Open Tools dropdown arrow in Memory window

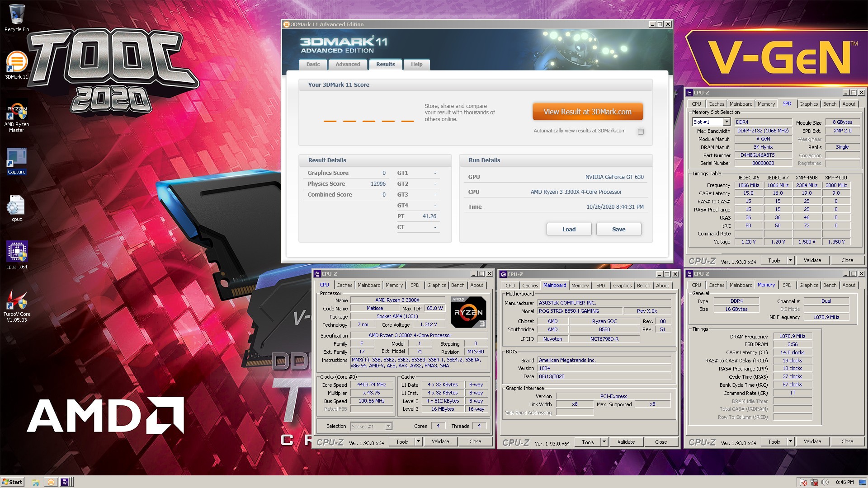(790, 441)
